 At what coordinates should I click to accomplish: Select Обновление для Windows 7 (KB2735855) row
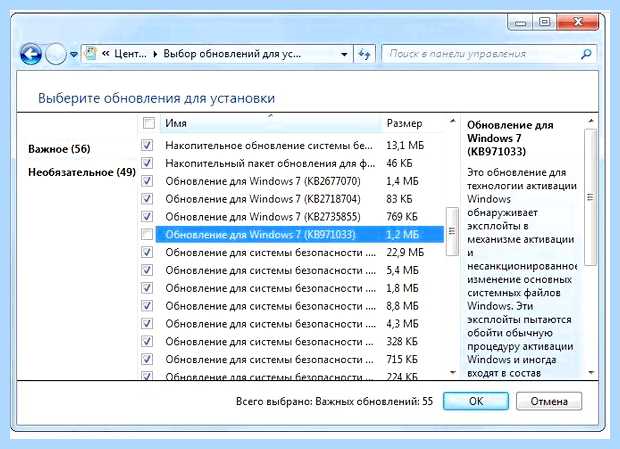(x=300, y=217)
